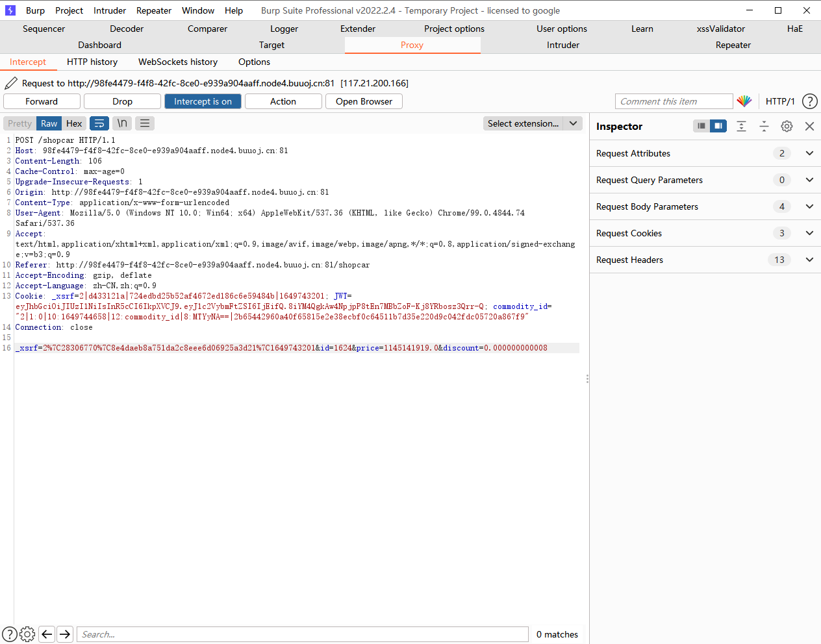Open the User options tab
This screenshot has width=821, height=644.
pyautogui.click(x=562, y=29)
